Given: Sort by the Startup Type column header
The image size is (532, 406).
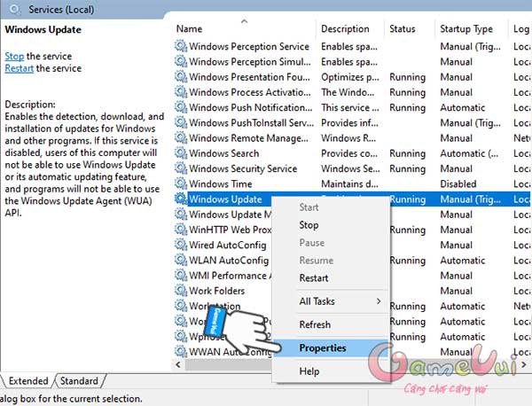Looking at the screenshot, I should click(x=472, y=29).
